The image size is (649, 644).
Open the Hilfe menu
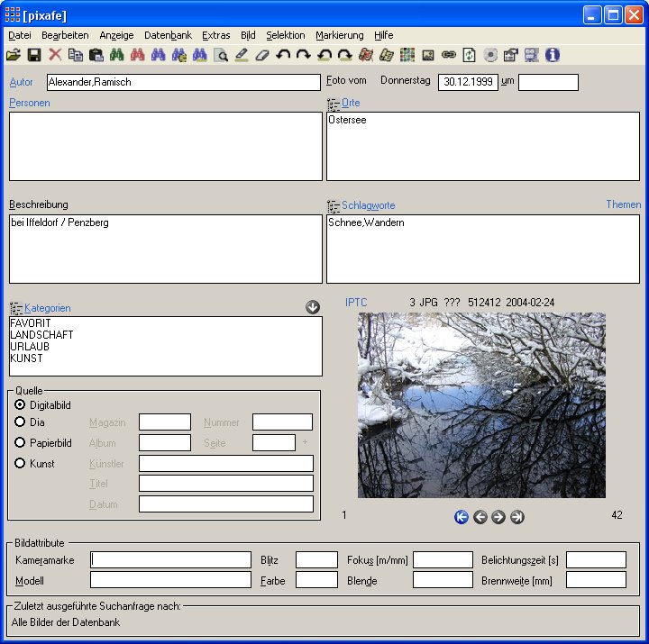(384, 35)
